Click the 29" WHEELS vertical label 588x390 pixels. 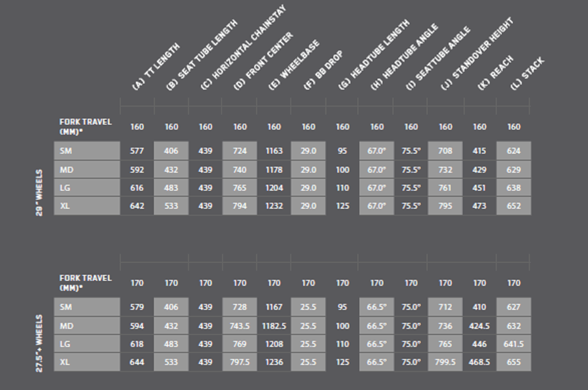tap(39, 193)
